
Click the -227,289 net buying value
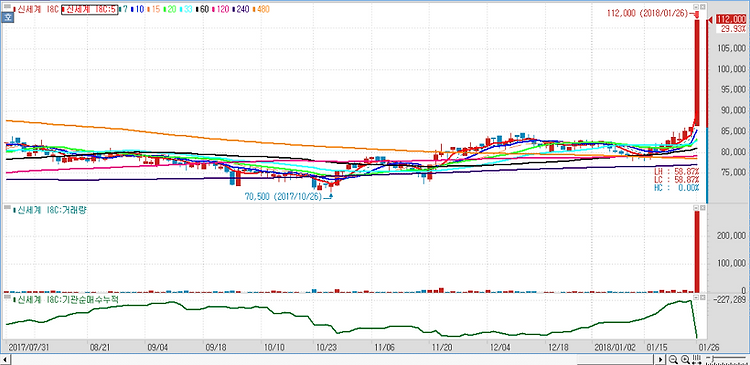click(730, 299)
